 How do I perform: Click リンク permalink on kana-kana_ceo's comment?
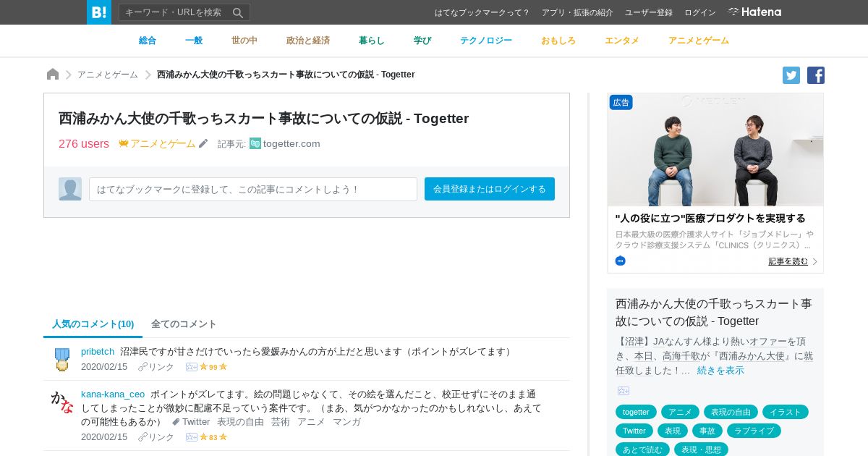point(156,437)
